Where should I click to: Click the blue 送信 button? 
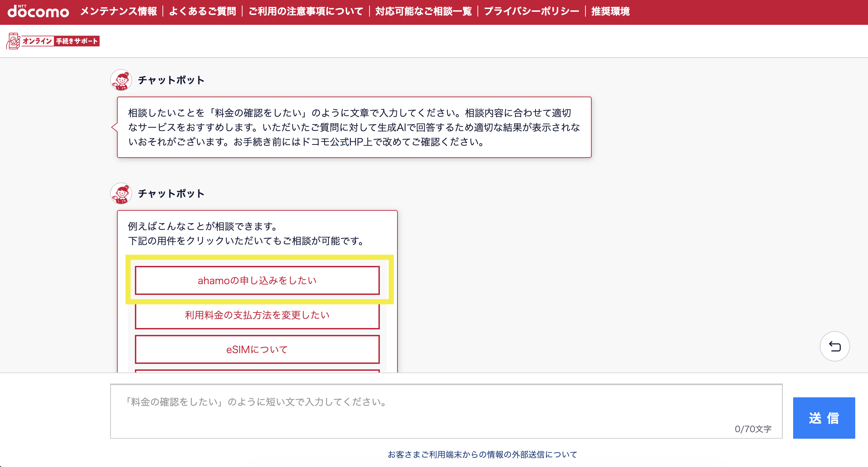[824, 418]
